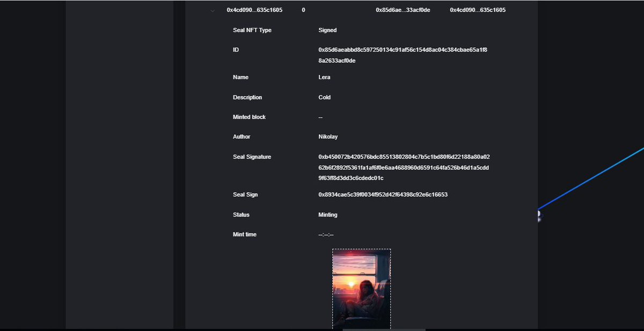The width and height of the screenshot is (644, 331).
Task: Click the Description value Cold
Action: 324,98
